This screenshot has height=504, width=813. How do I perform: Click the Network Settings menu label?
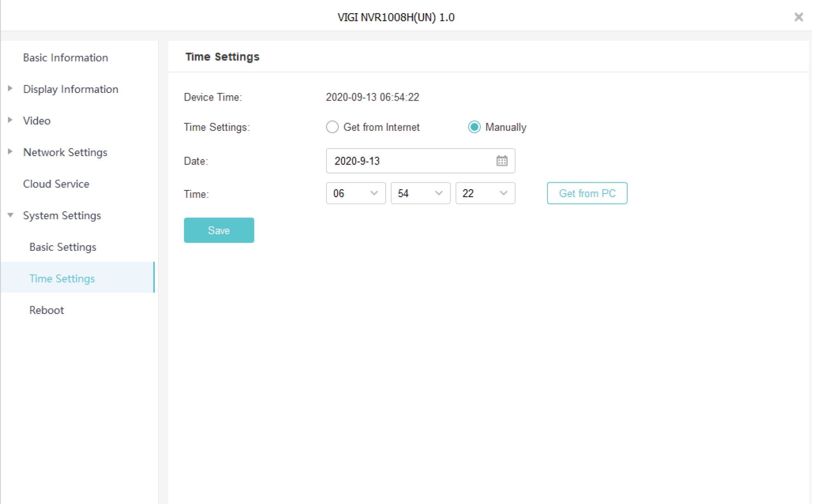point(65,152)
